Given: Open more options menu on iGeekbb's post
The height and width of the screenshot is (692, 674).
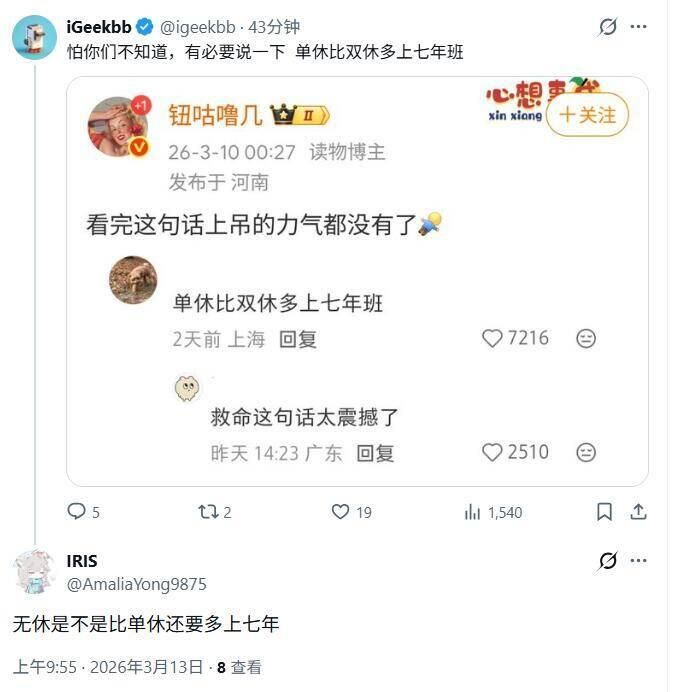Looking at the screenshot, I should (x=638, y=27).
